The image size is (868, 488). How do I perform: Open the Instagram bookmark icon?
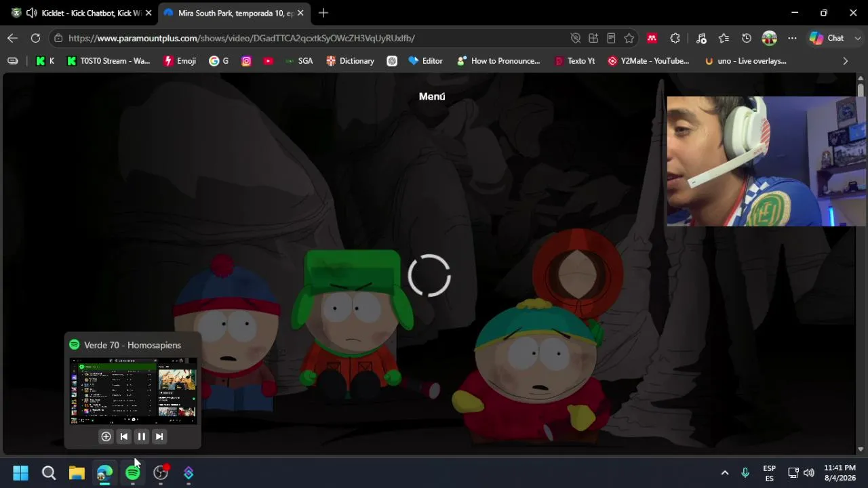coord(247,61)
